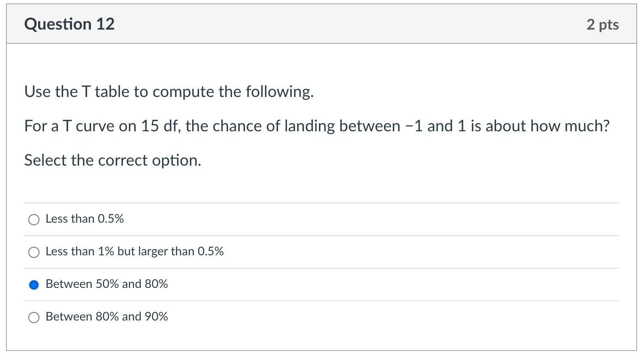Click the 'Between 50% and 80%' answer label
This screenshot has height=363, width=644.
[x=106, y=284]
